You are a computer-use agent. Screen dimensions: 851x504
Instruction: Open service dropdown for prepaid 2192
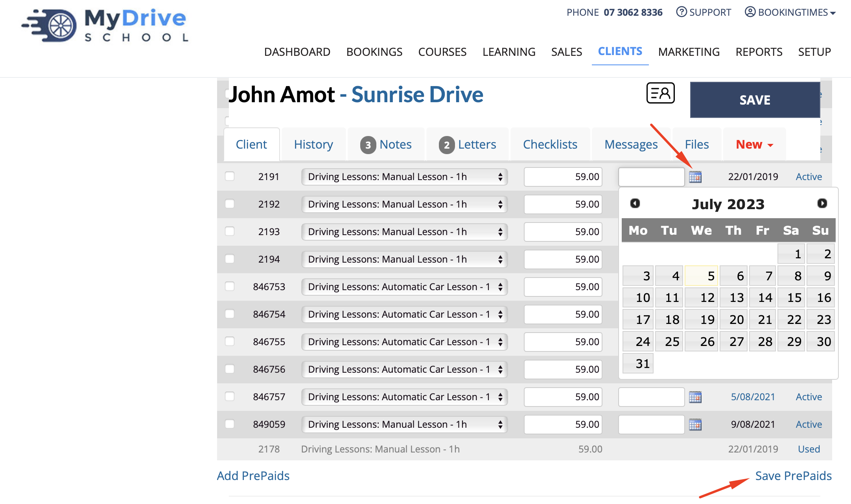click(x=404, y=204)
